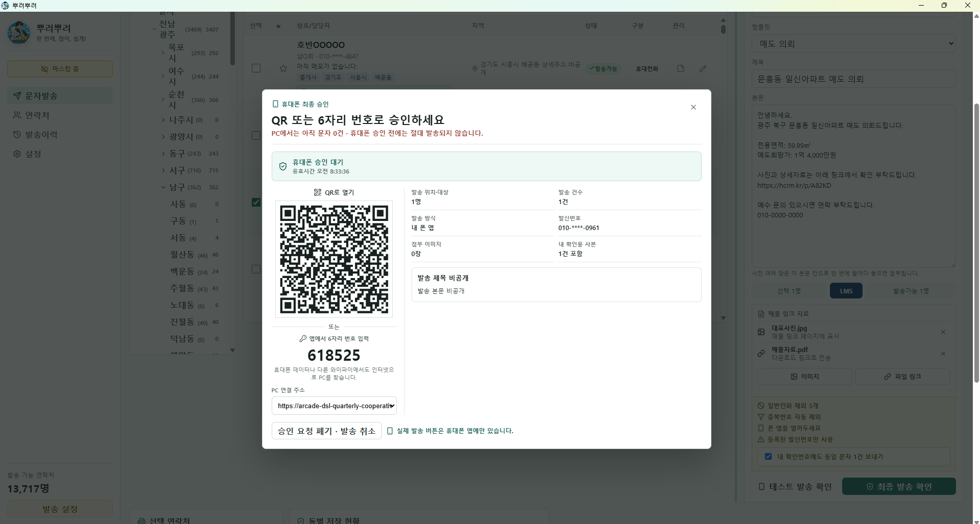Image resolution: width=980 pixels, height=524 pixels.
Task: Expand the 나주시 tree node
Action: (163, 120)
